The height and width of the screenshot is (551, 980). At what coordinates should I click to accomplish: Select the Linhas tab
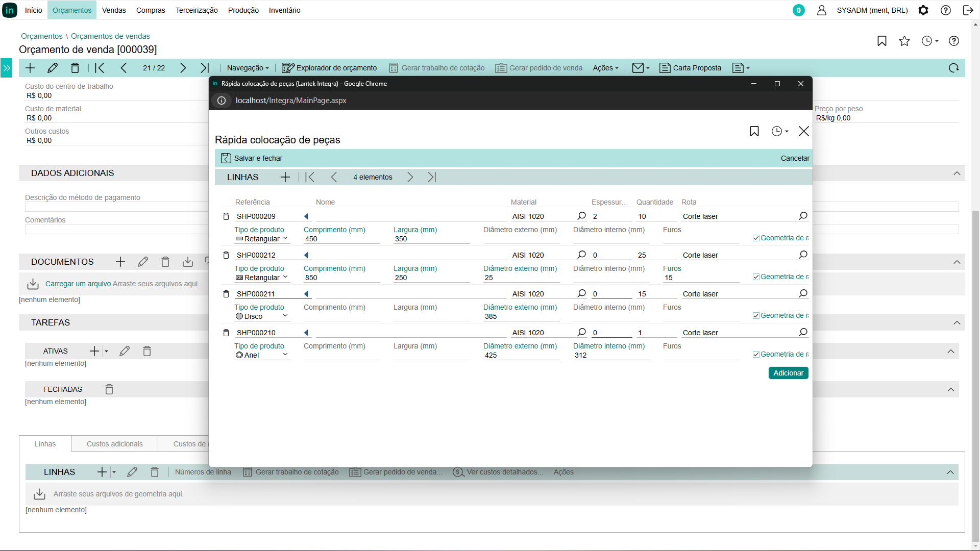pyautogui.click(x=45, y=444)
